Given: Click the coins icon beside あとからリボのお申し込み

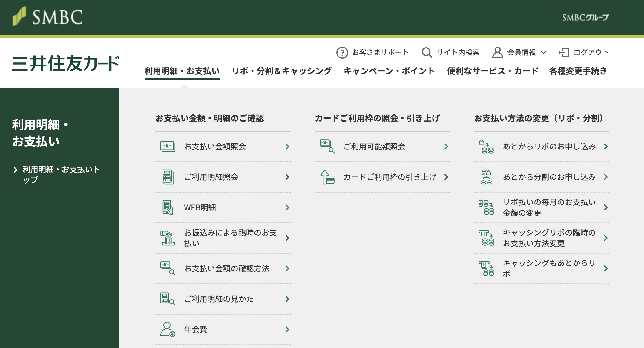Looking at the screenshot, I should coord(486,146).
